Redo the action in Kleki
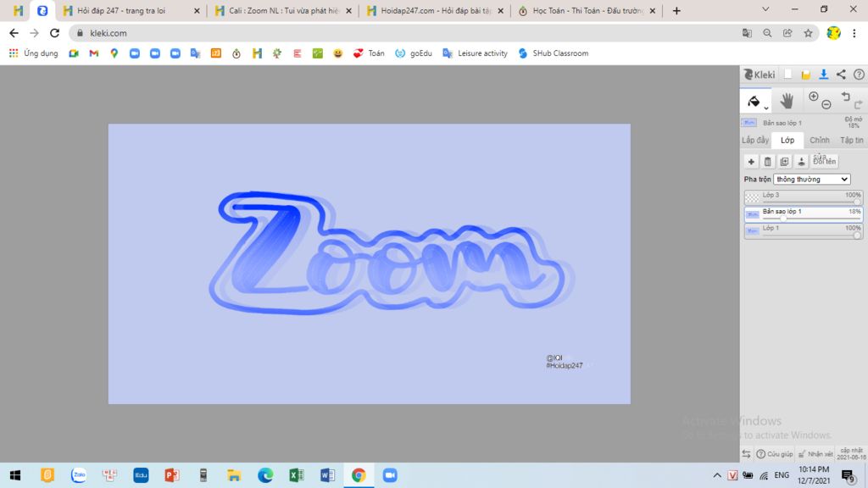The height and width of the screenshot is (488, 868). (x=858, y=104)
